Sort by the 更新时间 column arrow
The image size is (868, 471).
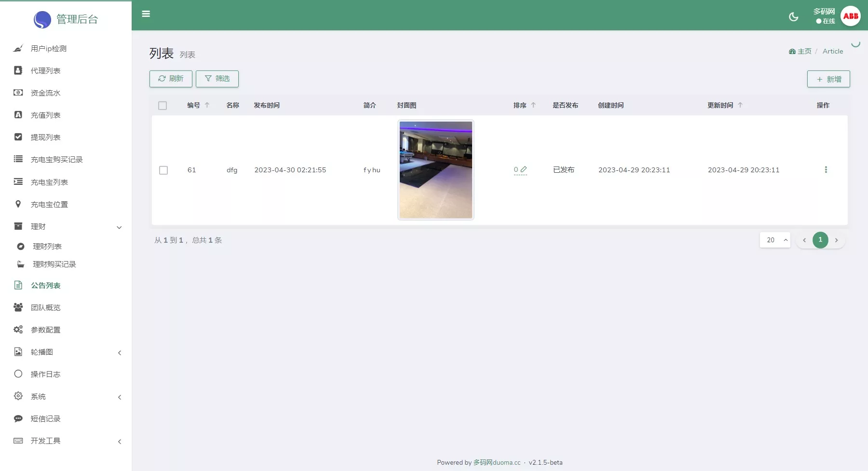(x=740, y=105)
